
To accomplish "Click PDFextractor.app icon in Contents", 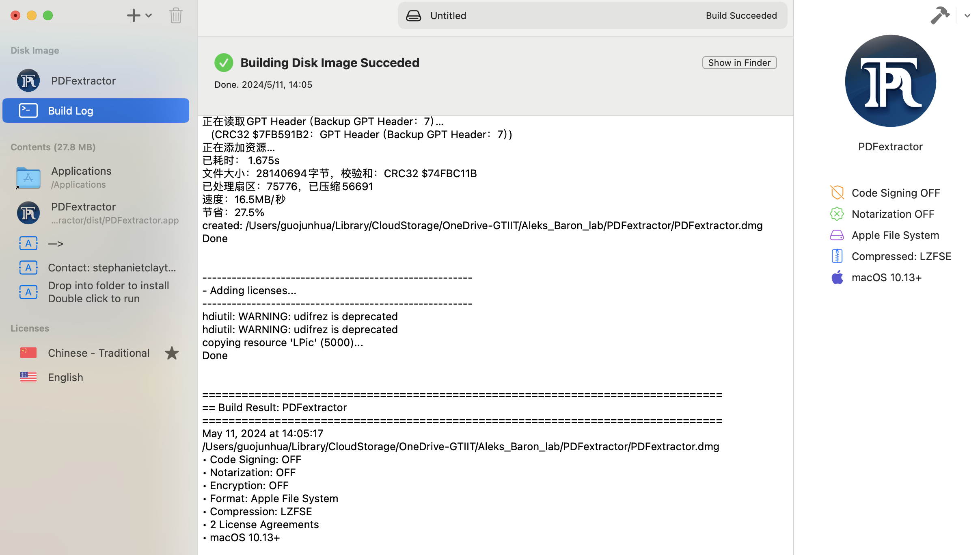I will (28, 213).
